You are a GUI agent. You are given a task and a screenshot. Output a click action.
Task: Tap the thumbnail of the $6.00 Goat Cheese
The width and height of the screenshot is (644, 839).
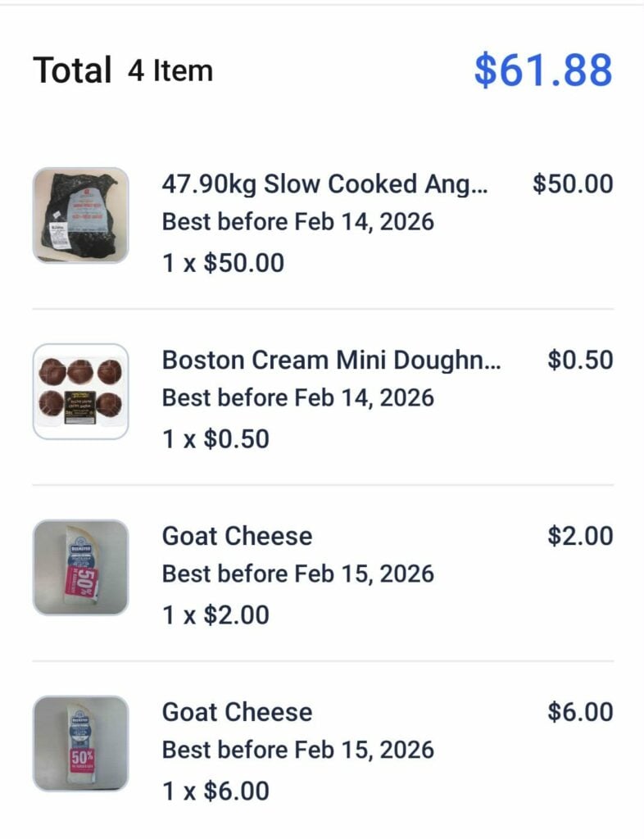click(80, 743)
